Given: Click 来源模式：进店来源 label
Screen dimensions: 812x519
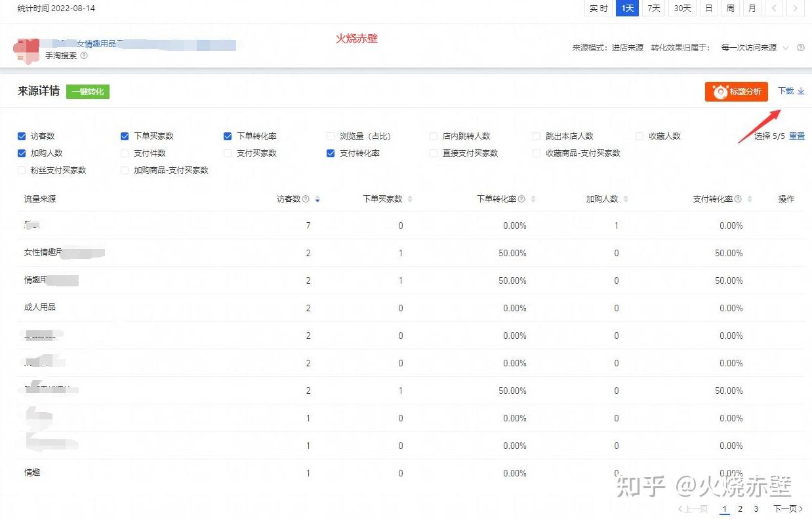Looking at the screenshot, I should click(x=608, y=48).
